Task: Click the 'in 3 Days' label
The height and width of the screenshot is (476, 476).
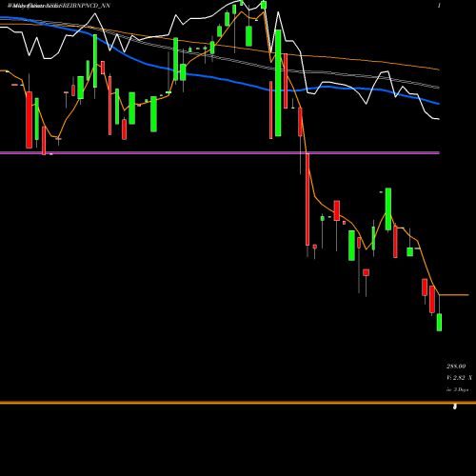Action: 457,389
